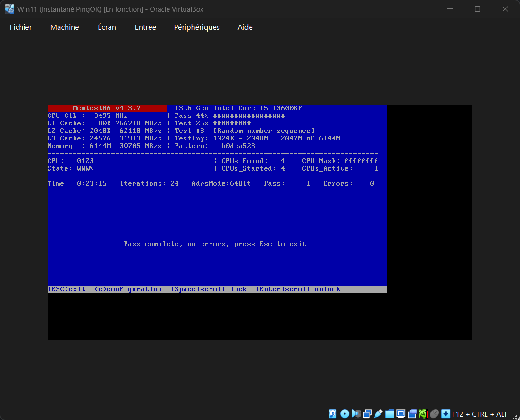Open the Machine menu
The height and width of the screenshot is (420, 520).
point(65,27)
